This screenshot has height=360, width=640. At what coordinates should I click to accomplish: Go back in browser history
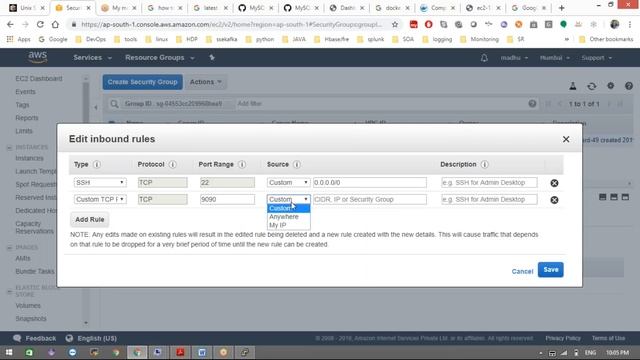10,24
